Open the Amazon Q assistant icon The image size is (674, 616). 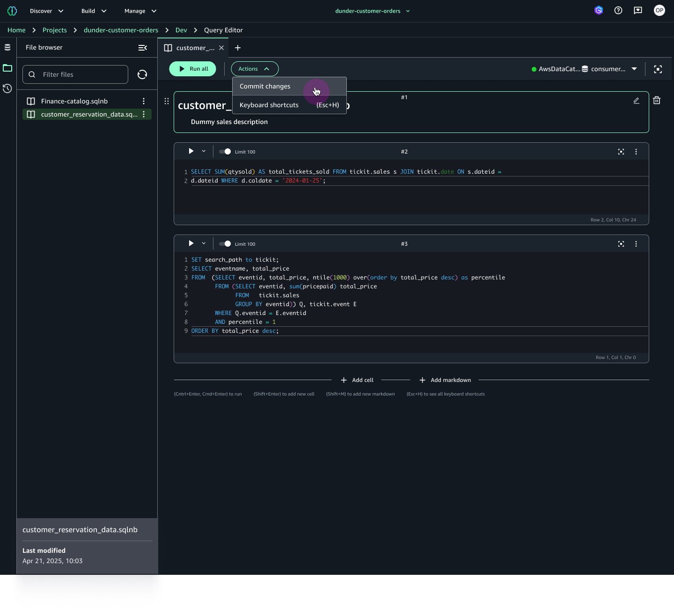pos(599,10)
